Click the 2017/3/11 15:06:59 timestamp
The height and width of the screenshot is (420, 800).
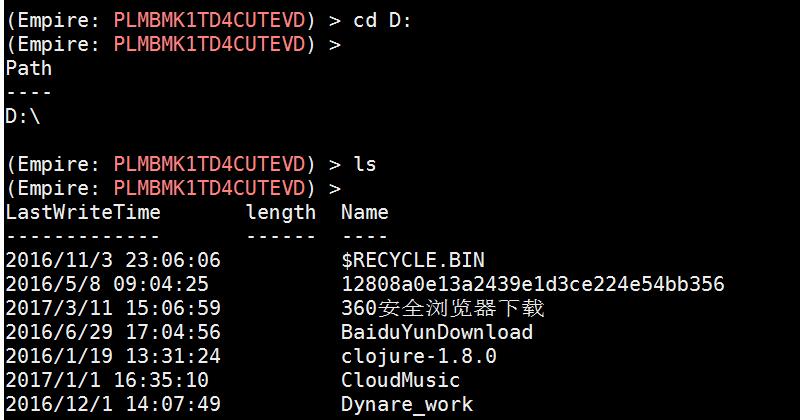tap(113, 308)
